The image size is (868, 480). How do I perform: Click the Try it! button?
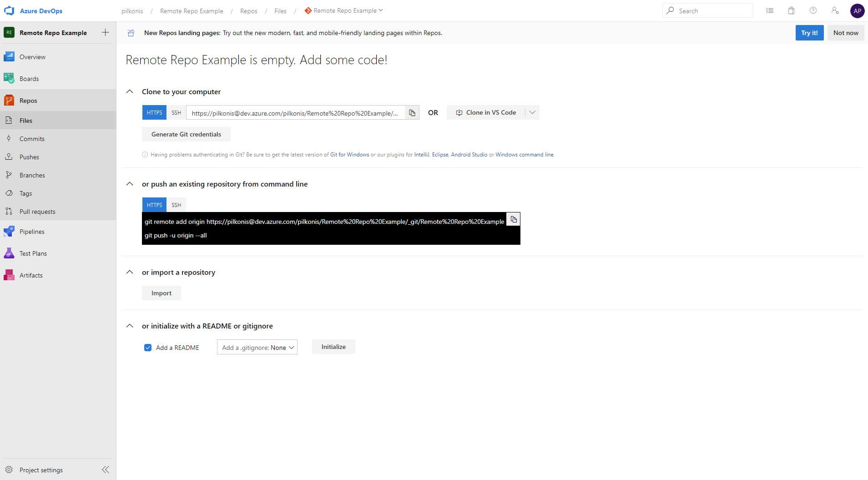[809, 33]
